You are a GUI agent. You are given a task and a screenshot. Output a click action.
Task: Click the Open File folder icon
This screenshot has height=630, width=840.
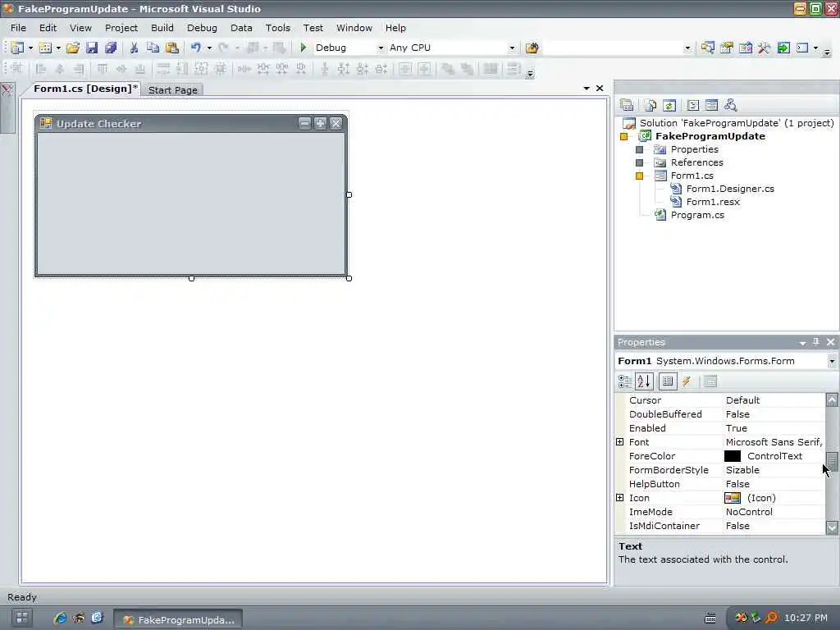click(73, 48)
